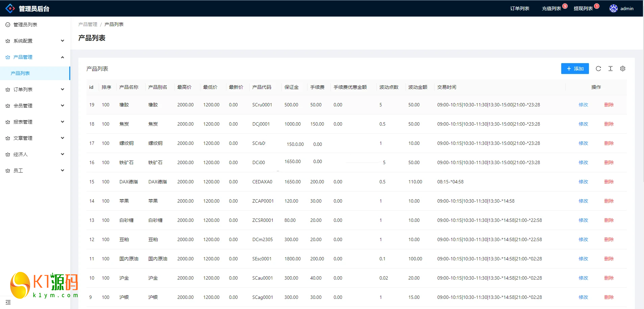Click 修改 for the 橡胶 product row
644x309 pixels.
coord(583,105)
